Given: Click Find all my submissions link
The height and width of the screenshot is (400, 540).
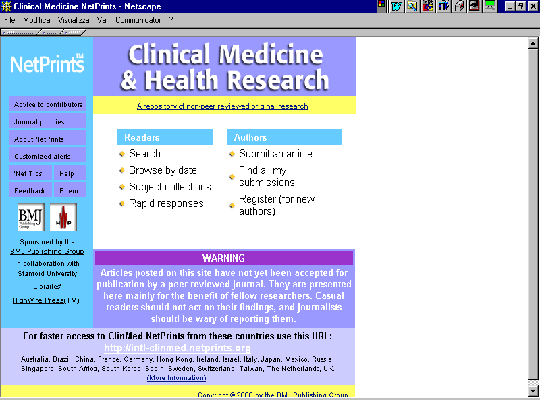Looking at the screenshot, I should (x=267, y=176).
